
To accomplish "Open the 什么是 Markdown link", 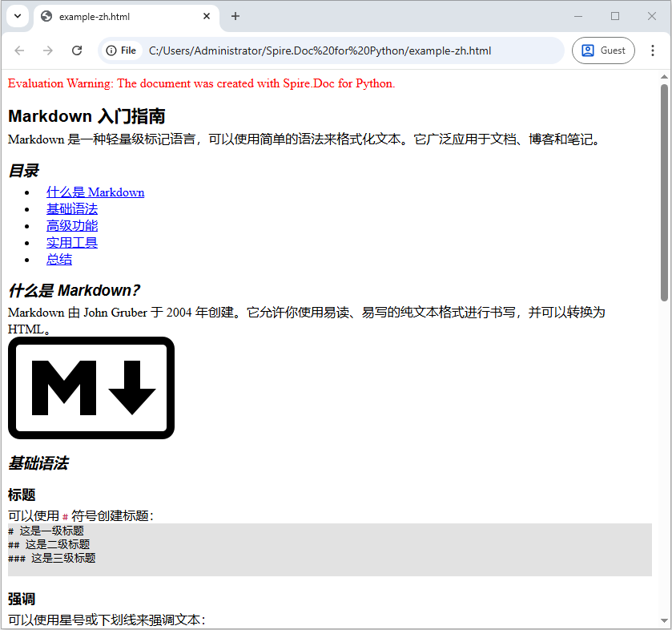I will [95, 192].
